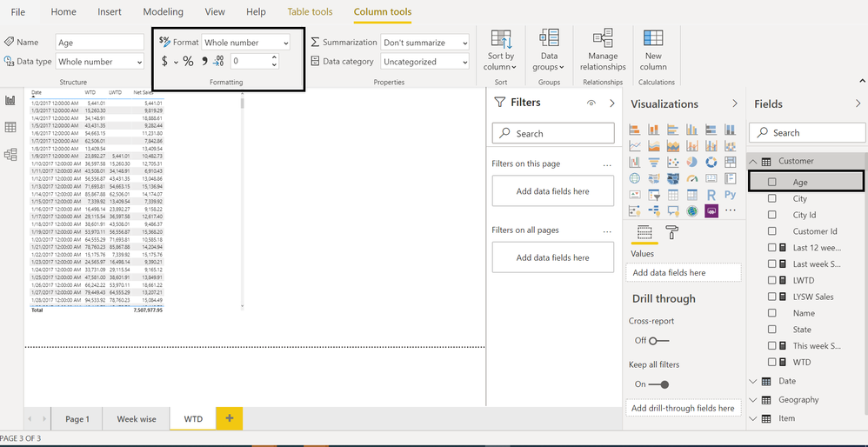Select the Line chart visual
The image size is (868, 447).
point(635,145)
